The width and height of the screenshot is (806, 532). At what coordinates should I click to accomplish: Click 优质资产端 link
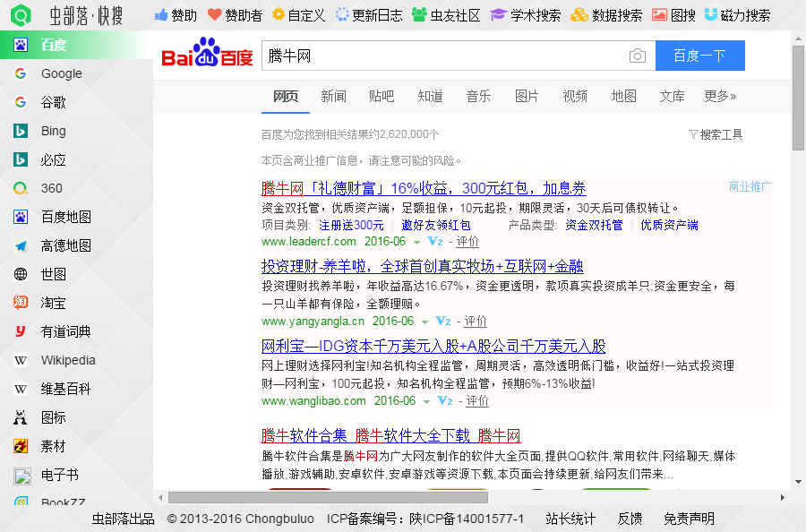(x=669, y=225)
